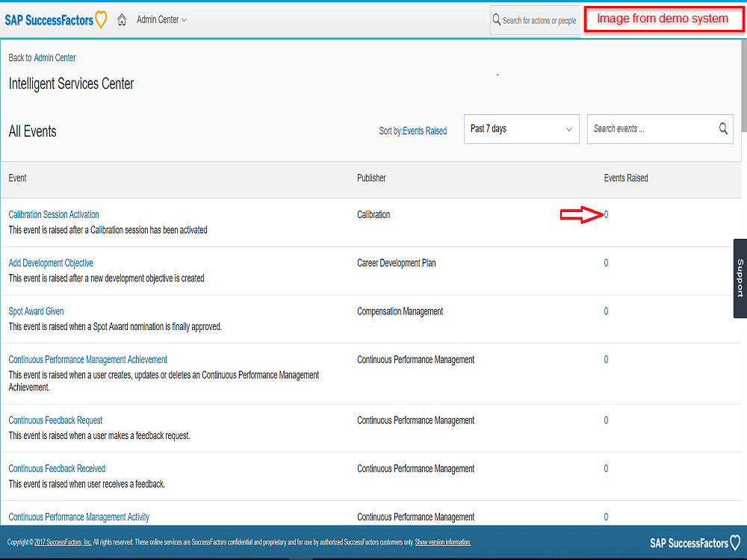The image size is (747, 560).
Task: Click the Intelligent Services Center heading
Action: click(x=71, y=84)
